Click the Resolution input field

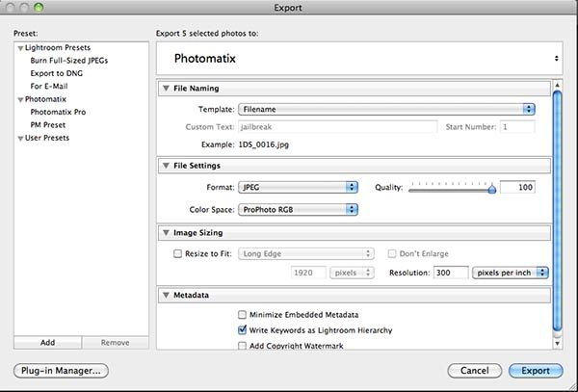pyautogui.click(x=451, y=273)
